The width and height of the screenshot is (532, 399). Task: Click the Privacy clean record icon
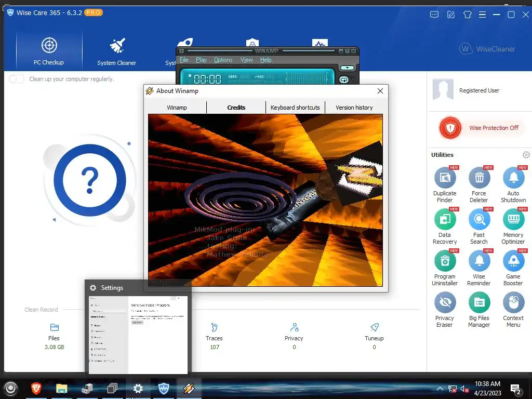pos(294,327)
